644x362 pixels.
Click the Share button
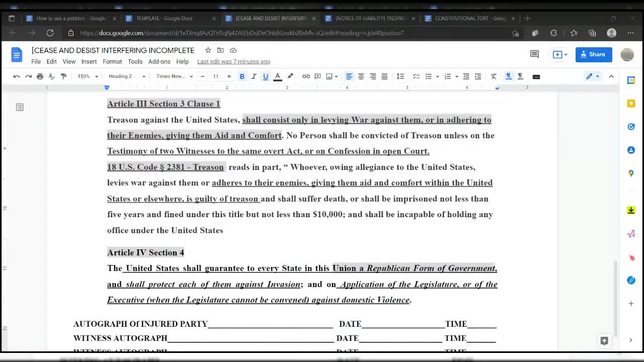[x=594, y=54]
